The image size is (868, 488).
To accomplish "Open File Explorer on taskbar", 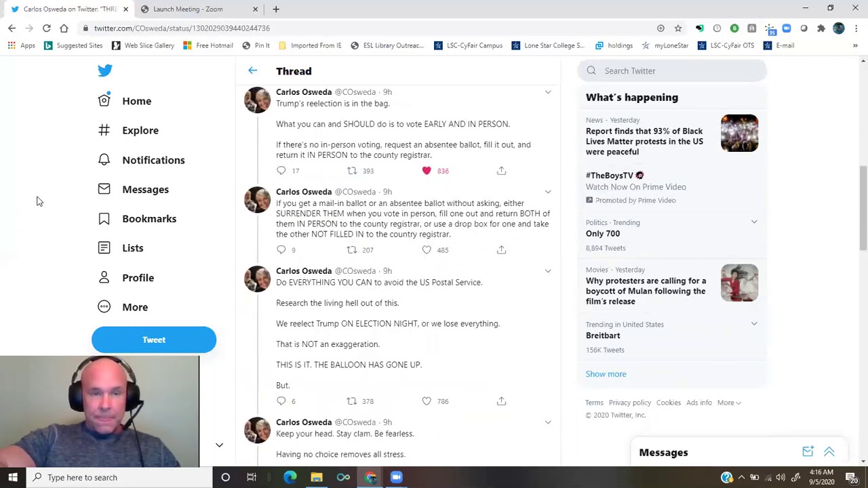I will (316, 477).
